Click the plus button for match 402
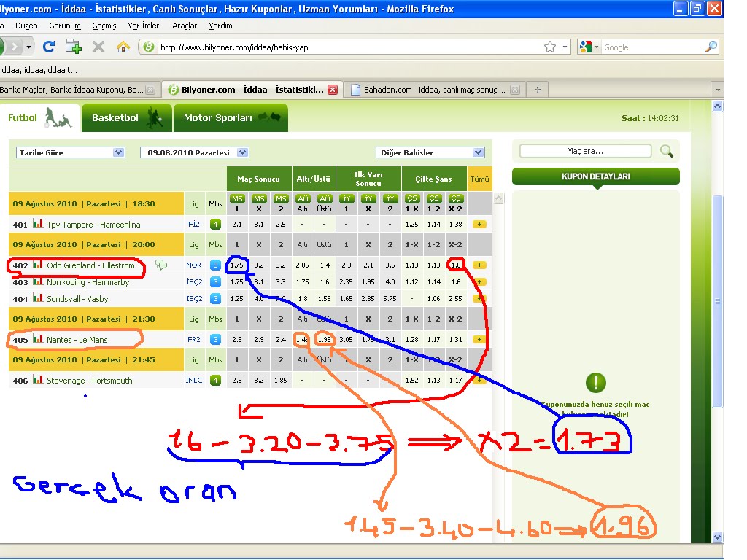The width and height of the screenshot is (747, 560). click(x=479, y=265)
